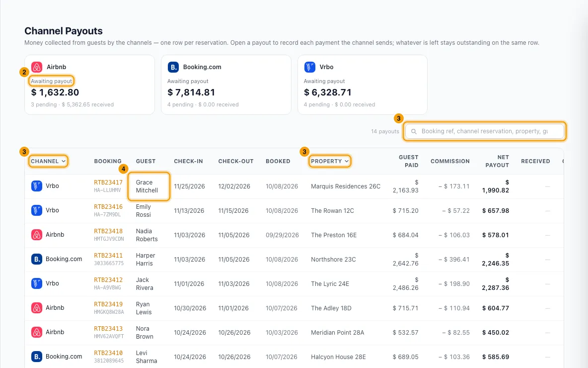The height and width of the screenshot is (368, 588).
Task: Click the Guest Paid column header
Action: (408, 161)
